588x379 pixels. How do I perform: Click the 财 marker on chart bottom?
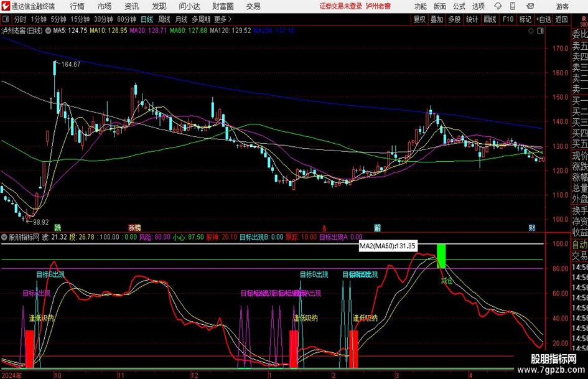pos(532,227)
